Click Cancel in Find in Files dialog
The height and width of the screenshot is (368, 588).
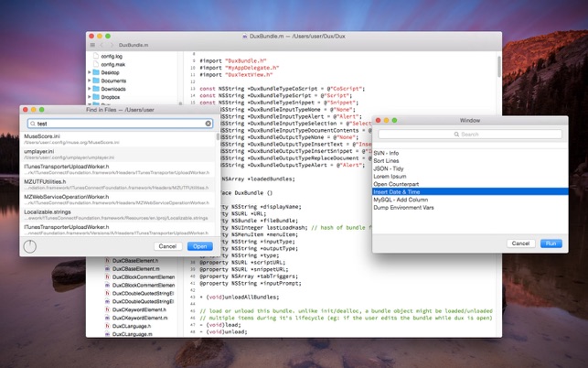point(167,246)
